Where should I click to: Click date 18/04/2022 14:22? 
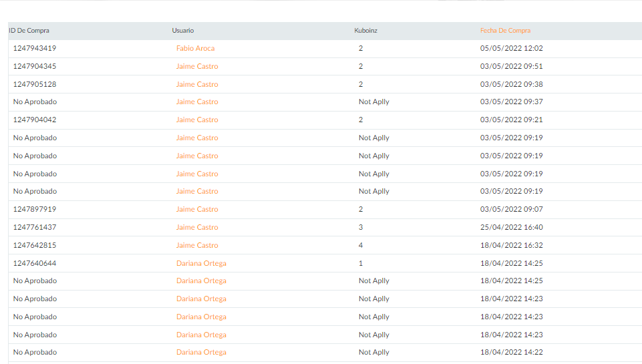[x=511, y=352]
